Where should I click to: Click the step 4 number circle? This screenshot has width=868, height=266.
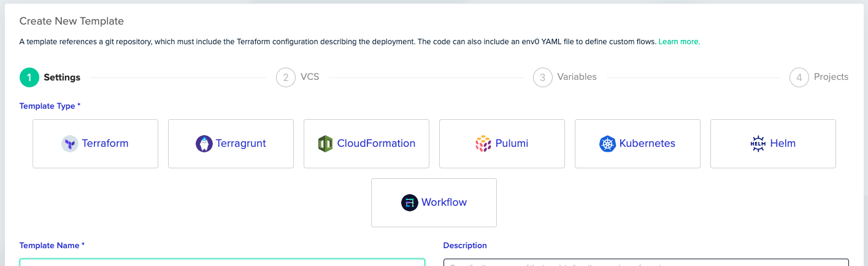pos(799,77)
